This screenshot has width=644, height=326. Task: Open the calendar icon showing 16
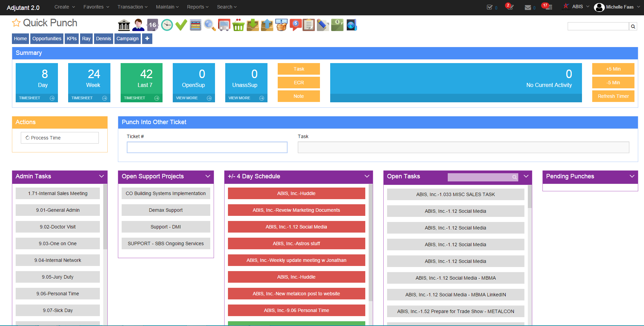coord(153,25)
